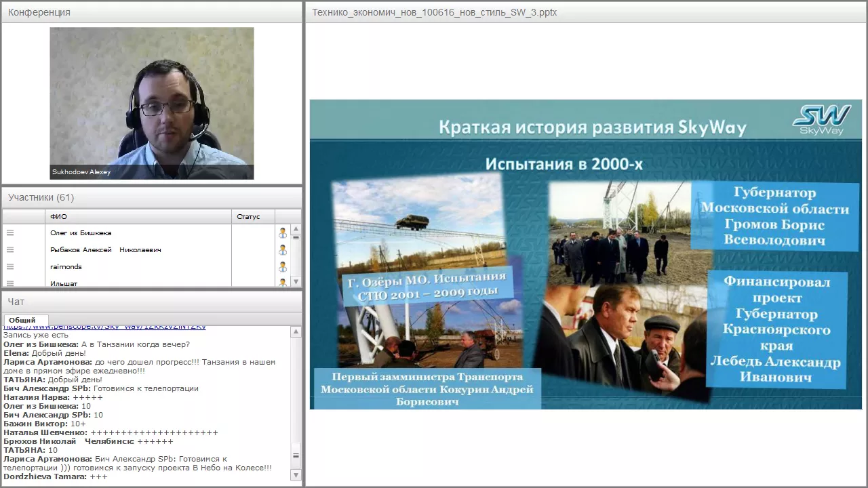This screenshot has height=488, width=868.
Task: Click user icon for Рыбаков Алексей Николаевич
Action: pos(283,249)
